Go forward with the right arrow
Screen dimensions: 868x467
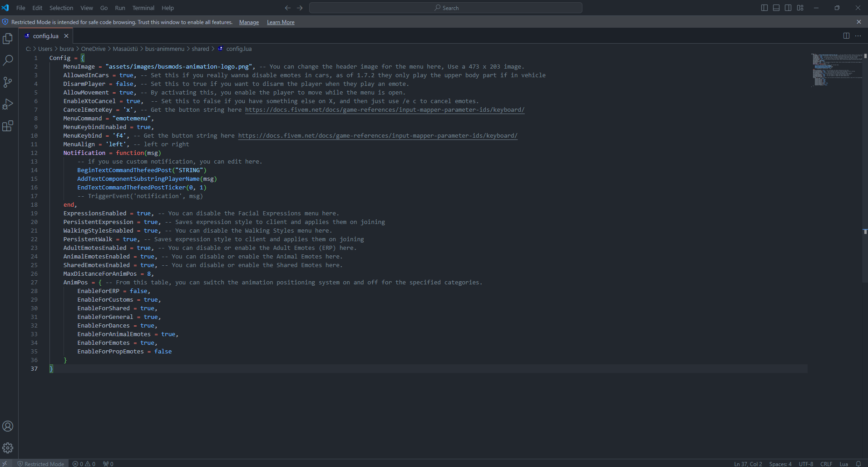(x=300, y=8)
